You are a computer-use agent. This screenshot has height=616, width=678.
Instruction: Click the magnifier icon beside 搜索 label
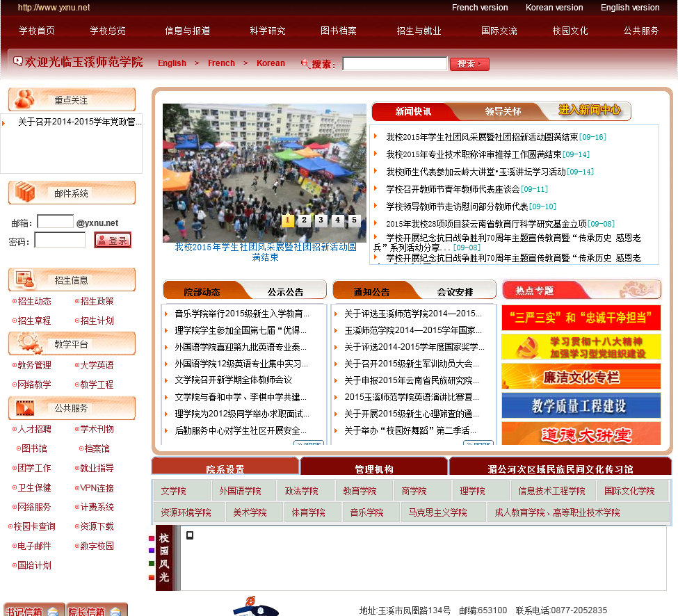(305, 63)
